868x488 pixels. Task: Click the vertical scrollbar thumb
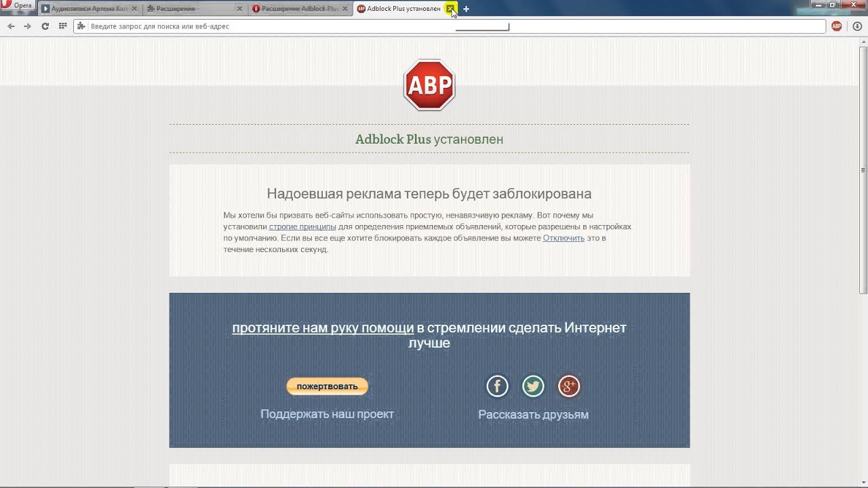pyautogui.click(x=863, y=169)
